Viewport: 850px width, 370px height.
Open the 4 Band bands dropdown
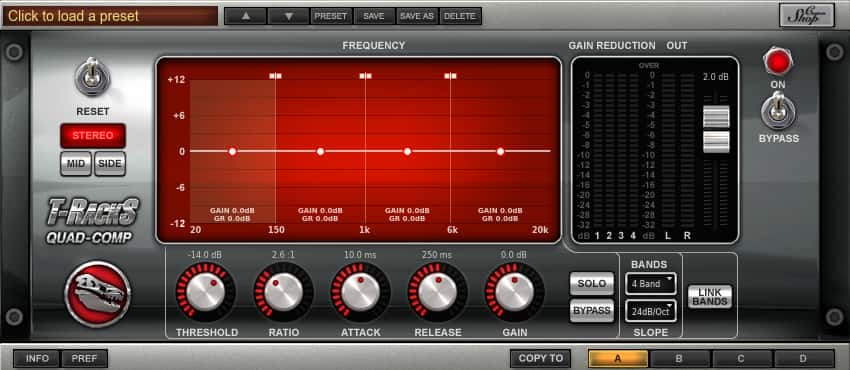tap(651, 283)
